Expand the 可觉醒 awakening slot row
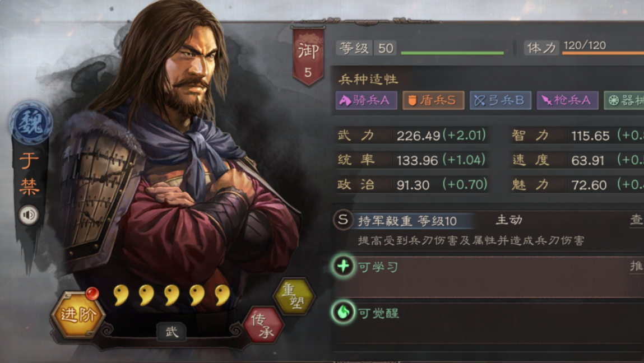Screen dimensions: 644x363 tap(488, 323)
